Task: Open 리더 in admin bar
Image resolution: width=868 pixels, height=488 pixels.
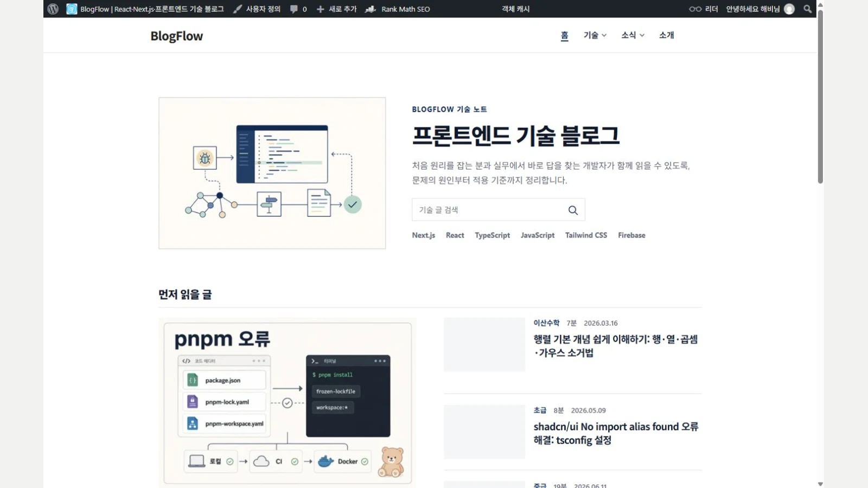Action: pos(711,9)
